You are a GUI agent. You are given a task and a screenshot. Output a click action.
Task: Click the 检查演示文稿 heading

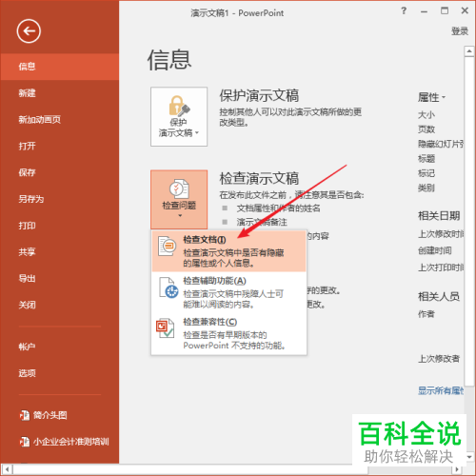pos(259,178)
